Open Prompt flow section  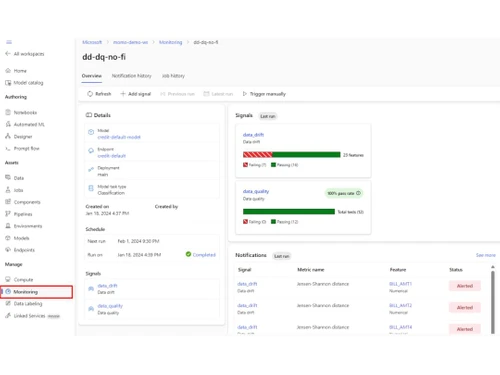(26, 148)
